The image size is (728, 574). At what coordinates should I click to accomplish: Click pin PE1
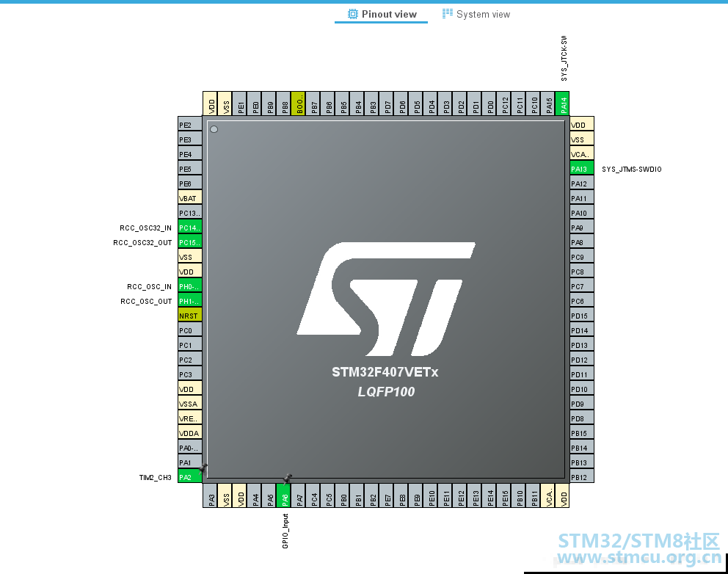point(240,103)
